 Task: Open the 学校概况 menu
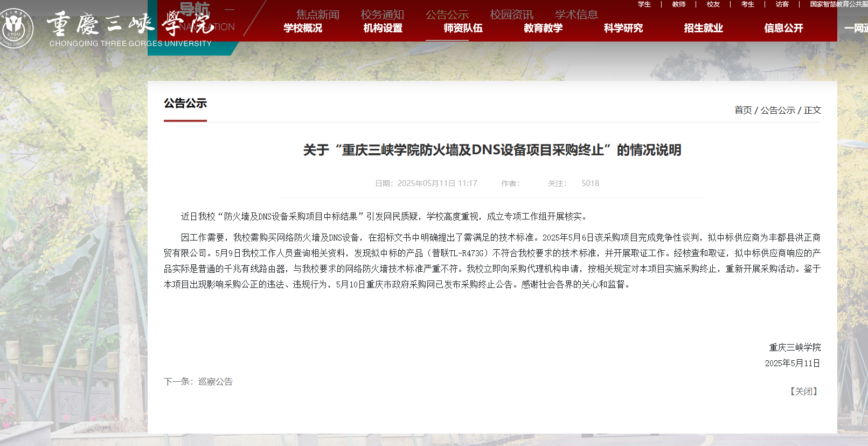pyautogui.click(x=303, y=28)
